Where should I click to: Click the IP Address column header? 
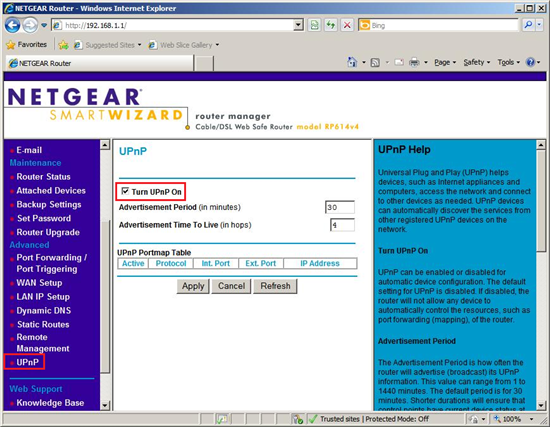(320, 263)
